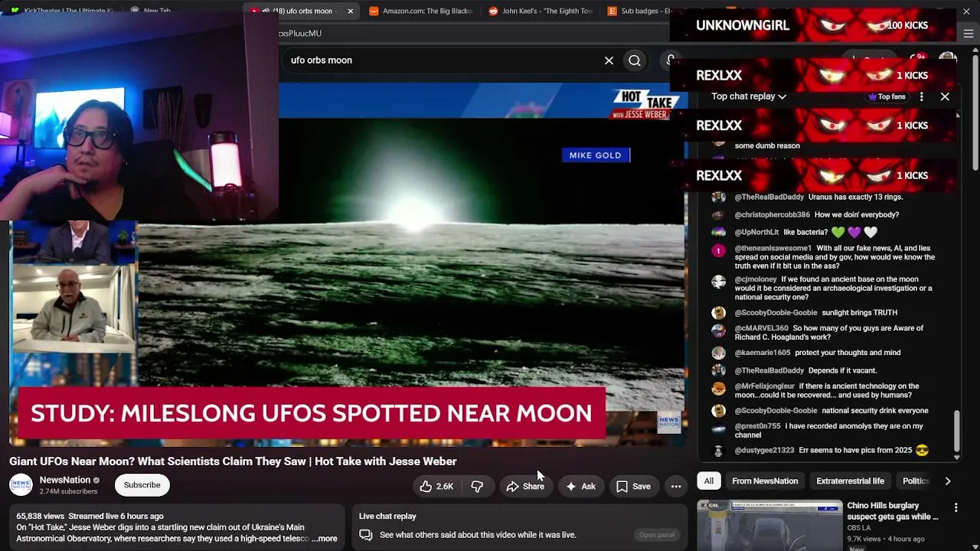The height and width of the screenshot is (551, 980).
Task: Click the @dustygee21323 chat username
Action: tap(764, 451)
